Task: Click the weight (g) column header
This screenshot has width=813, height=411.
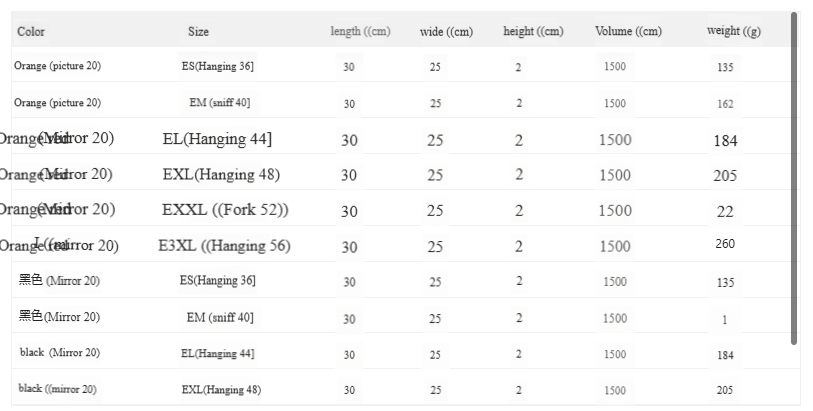Action: [x=733, y=32]
